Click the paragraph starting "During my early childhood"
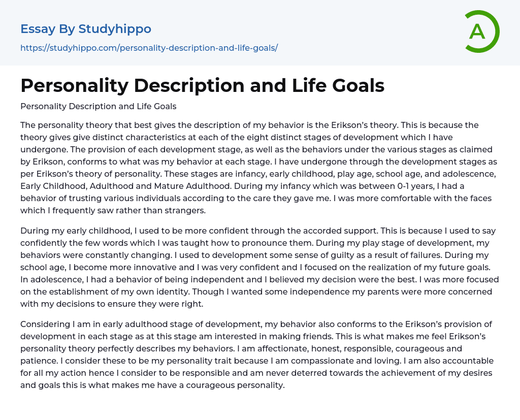The image size is (520, 420). tap(259, 267)
